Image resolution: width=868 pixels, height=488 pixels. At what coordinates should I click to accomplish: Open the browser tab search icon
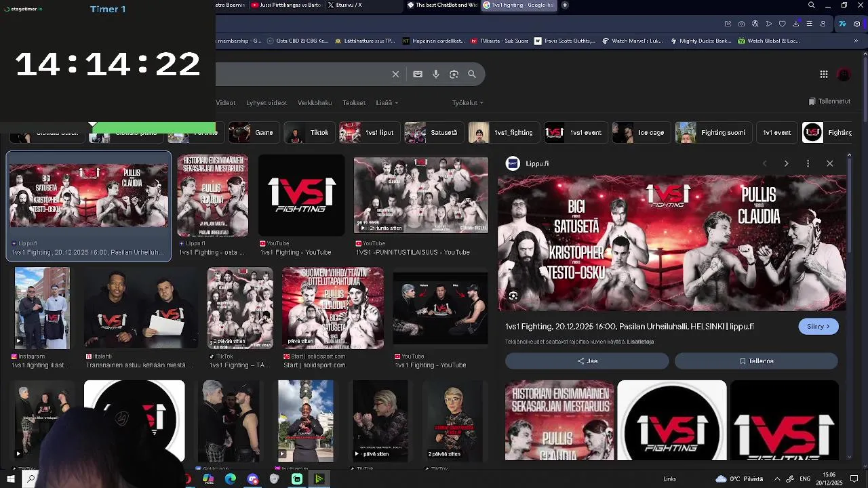click(812, 5)
